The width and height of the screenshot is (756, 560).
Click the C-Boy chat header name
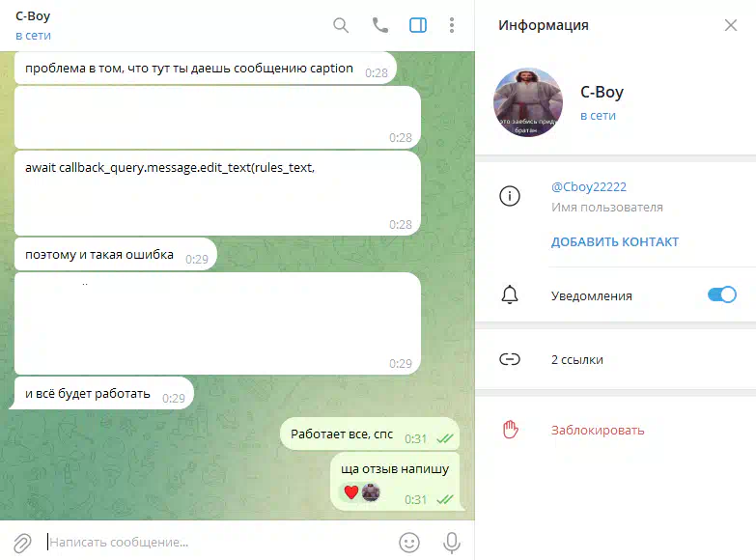click(33, 16)
